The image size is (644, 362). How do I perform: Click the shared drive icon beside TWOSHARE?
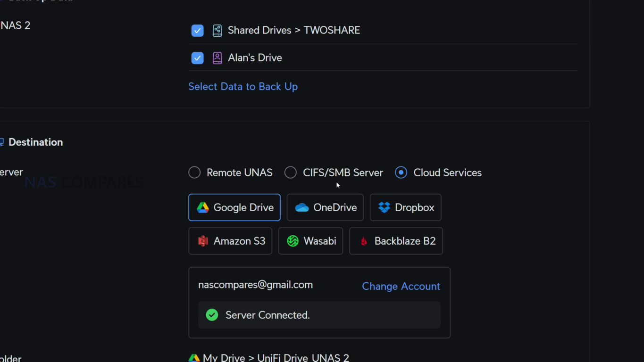pos(217,31)
